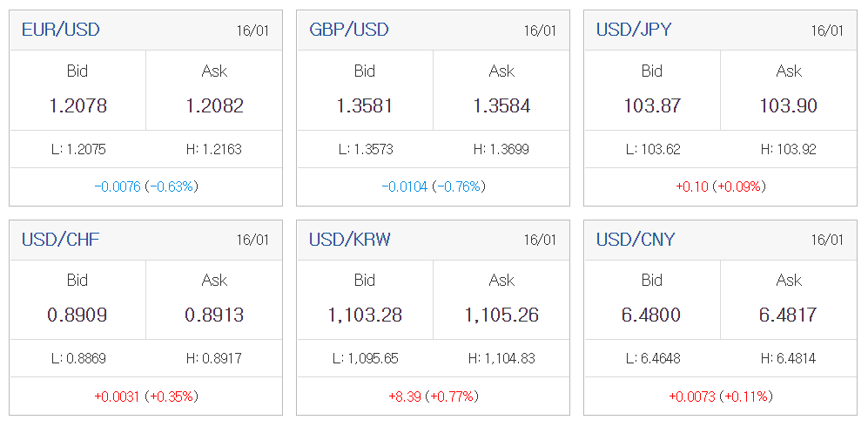Open the USD/KRW currency pair title
The image size is (868, 427).
[x=350, y=240]
